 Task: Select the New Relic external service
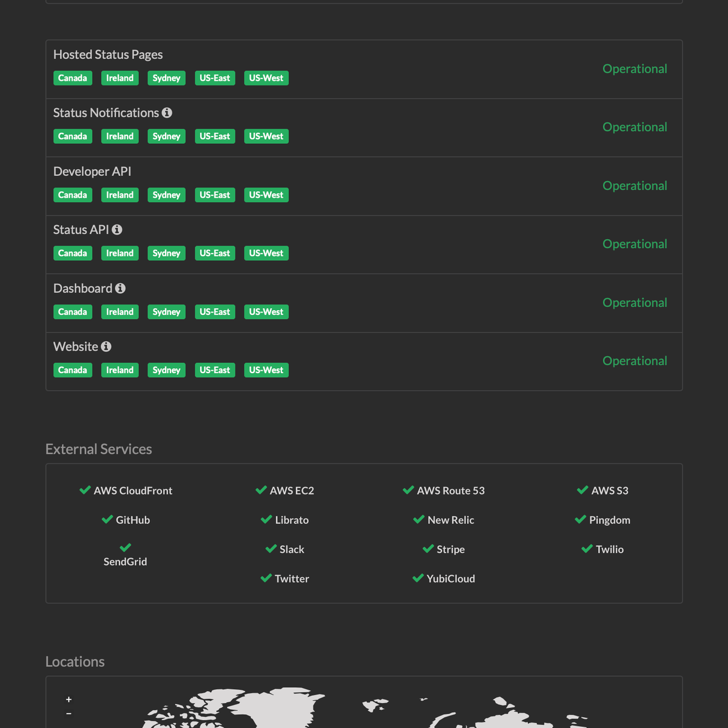[450, 520]
